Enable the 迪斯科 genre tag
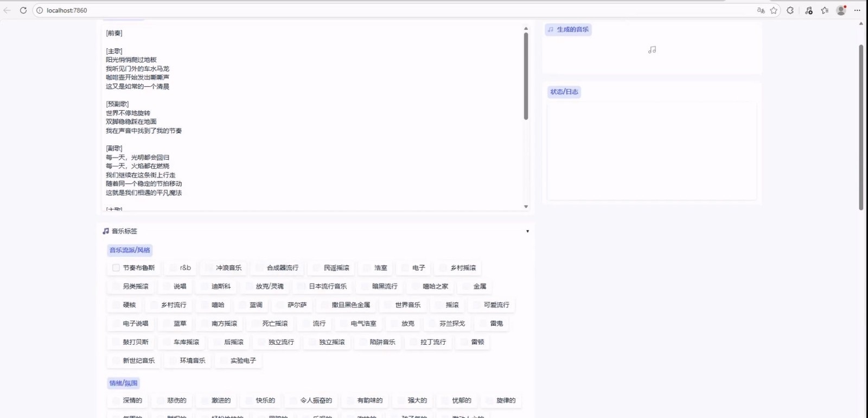 205,286
